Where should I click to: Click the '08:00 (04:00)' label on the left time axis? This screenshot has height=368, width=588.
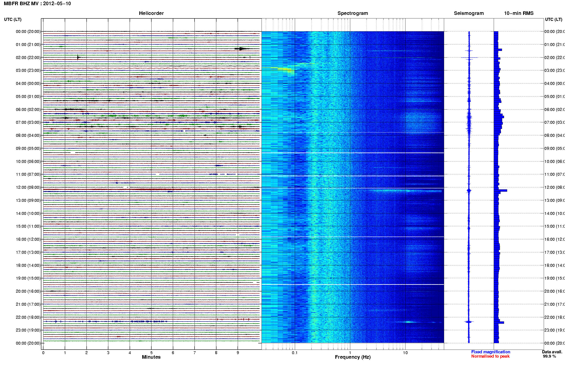tap(28, 136)
